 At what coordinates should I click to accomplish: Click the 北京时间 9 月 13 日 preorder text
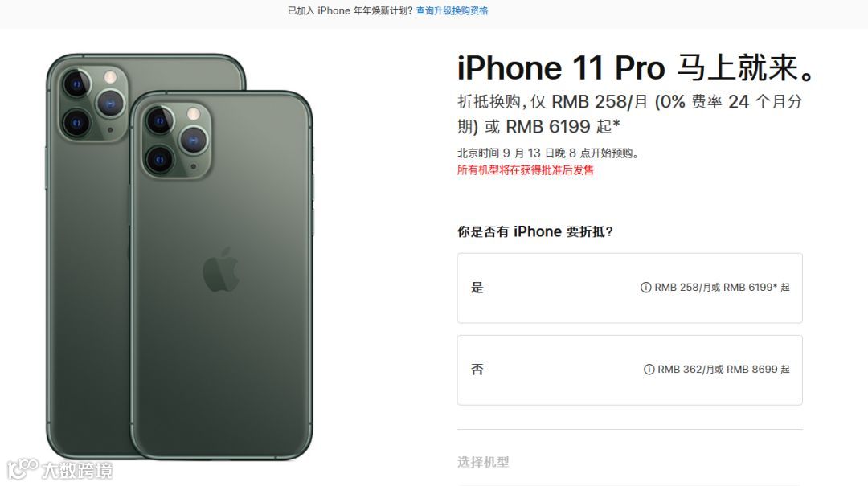pyautogui.click(x=548, y=153)
